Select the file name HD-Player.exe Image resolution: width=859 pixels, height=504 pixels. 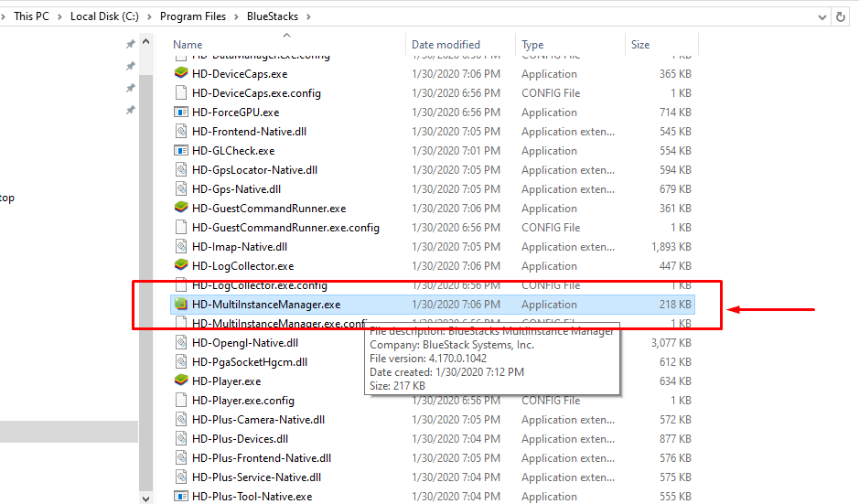tap(226, 381)
